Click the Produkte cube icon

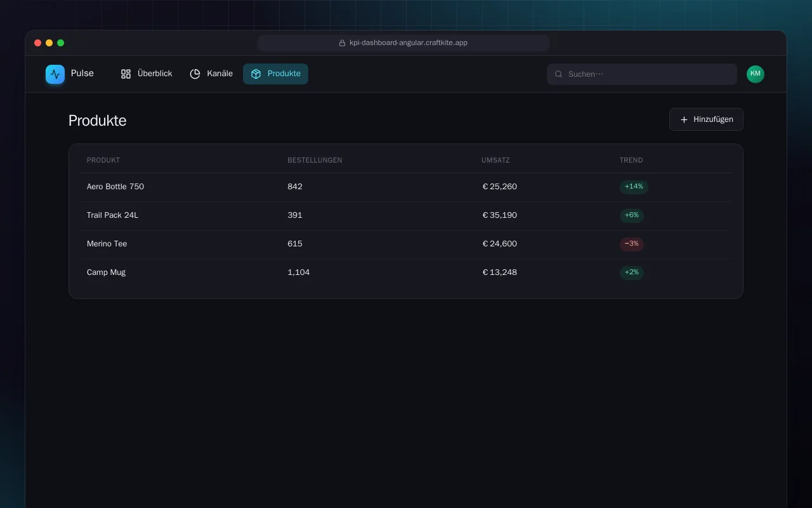click(x=256, y=74)
